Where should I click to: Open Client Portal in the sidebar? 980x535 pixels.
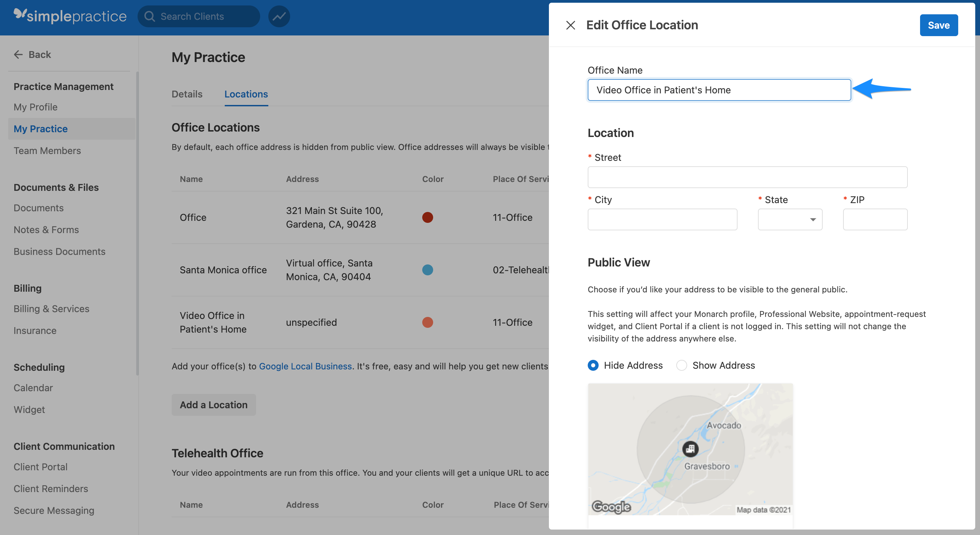40,467
